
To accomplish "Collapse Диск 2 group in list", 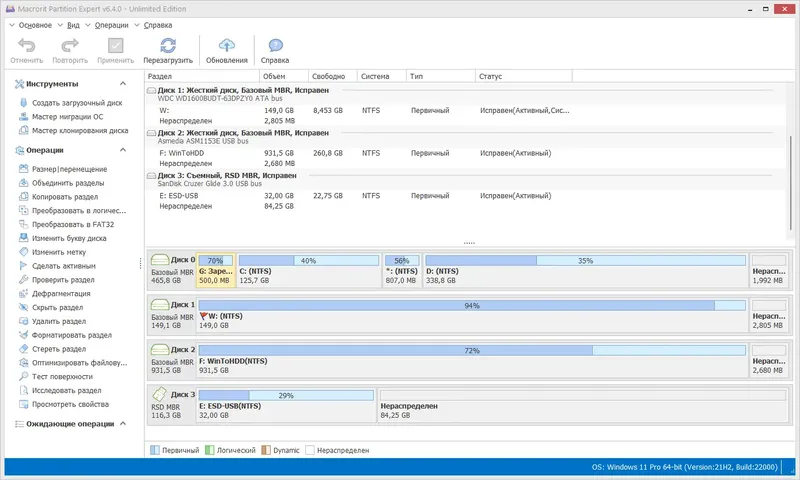I will point(152,133).
